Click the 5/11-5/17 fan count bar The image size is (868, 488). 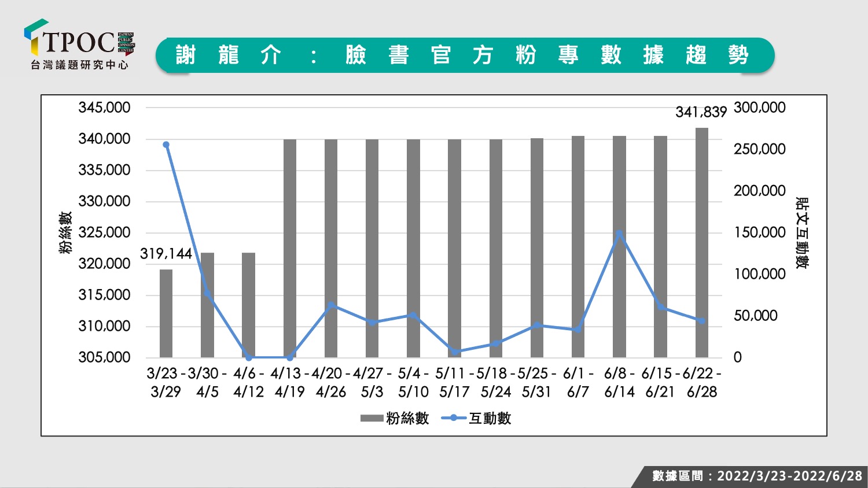(454, 248)
